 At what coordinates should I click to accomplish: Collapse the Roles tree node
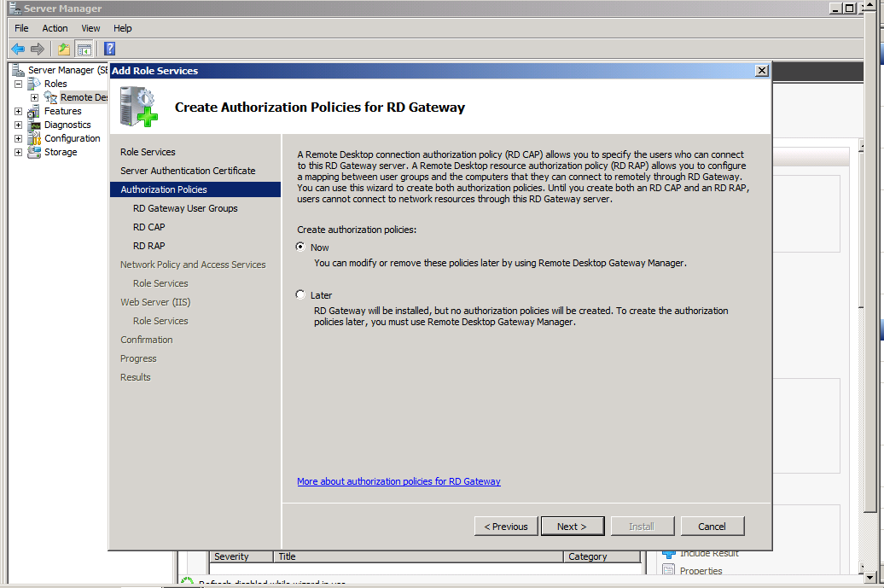click(18, 84)
